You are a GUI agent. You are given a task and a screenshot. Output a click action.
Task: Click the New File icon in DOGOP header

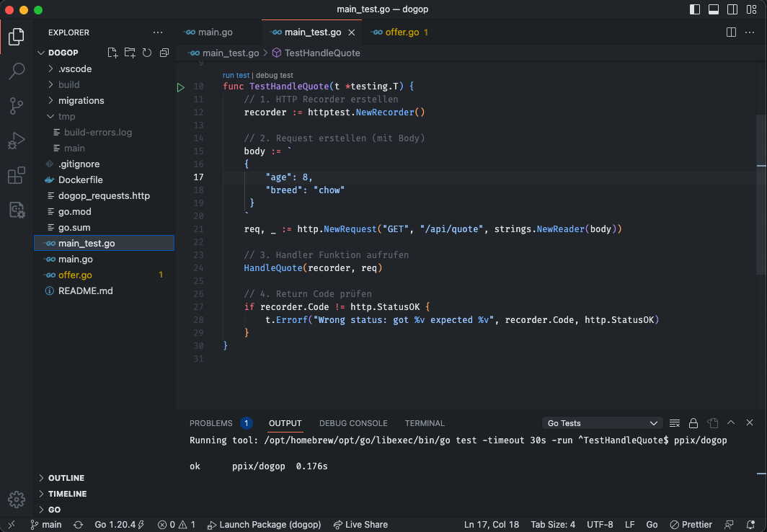[112, 53]
